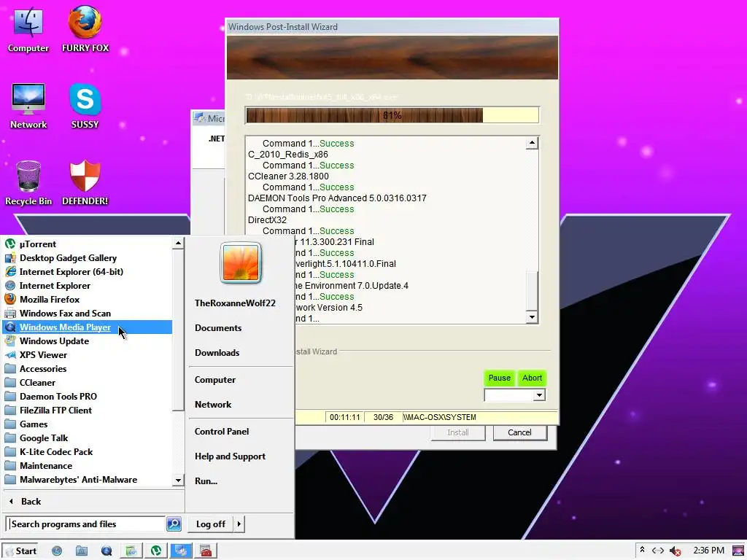This screenshot has height=560, width=747.
Task: Show hidden tray icons arrow
Action: [x=642, y=551]
